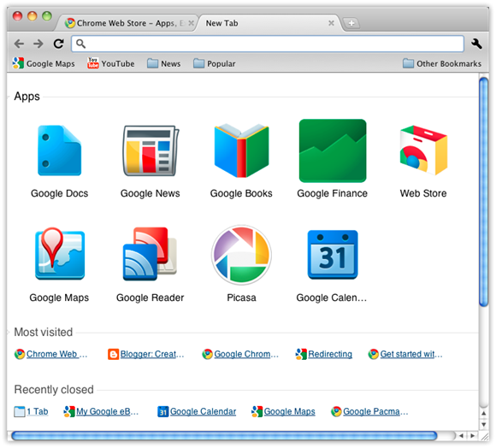Click the horizontal scrollbar thumb
Viewport: 496px width, 448px height.
224,436
